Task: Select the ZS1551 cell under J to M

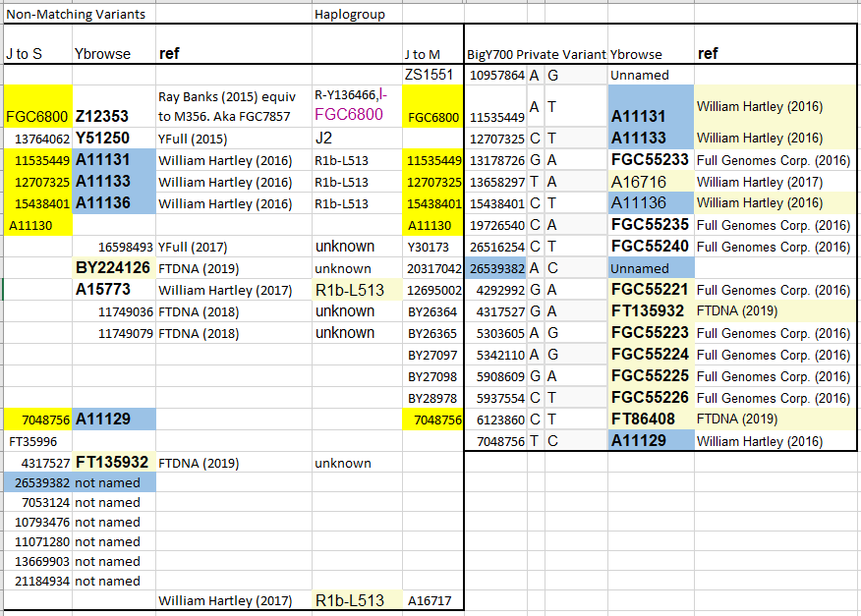Action: point(432,75)
